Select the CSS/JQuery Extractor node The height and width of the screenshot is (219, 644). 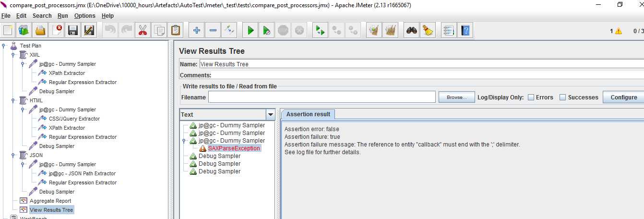tap(74, 119)
